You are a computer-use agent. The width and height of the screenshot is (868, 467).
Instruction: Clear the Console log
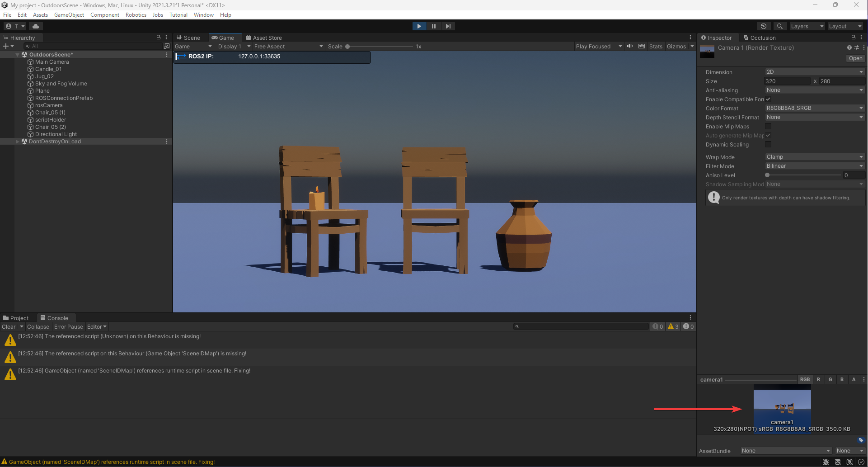click(9, 326)
